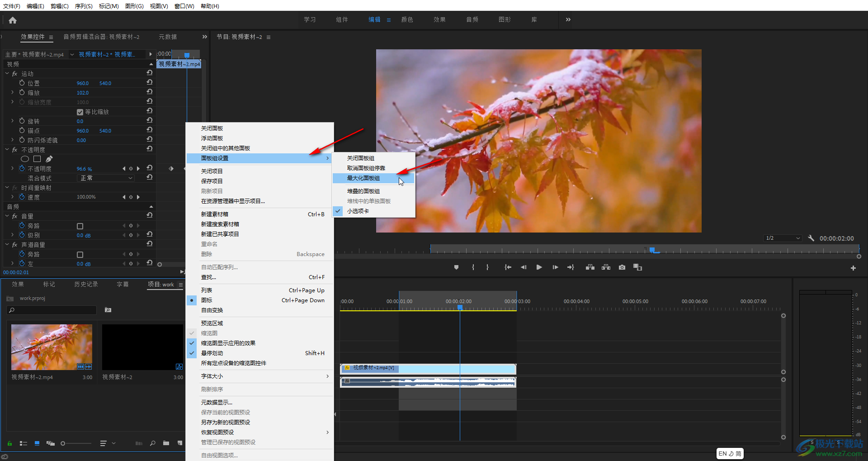Step forward one frame
868x461 pixels.
click(x=555, y=267)
